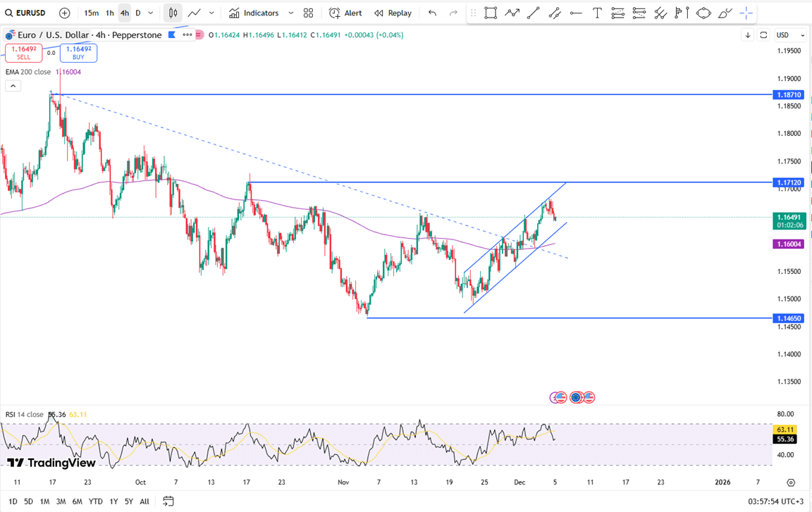Collapse the indicator legend chevron

[x=13, y=86]
